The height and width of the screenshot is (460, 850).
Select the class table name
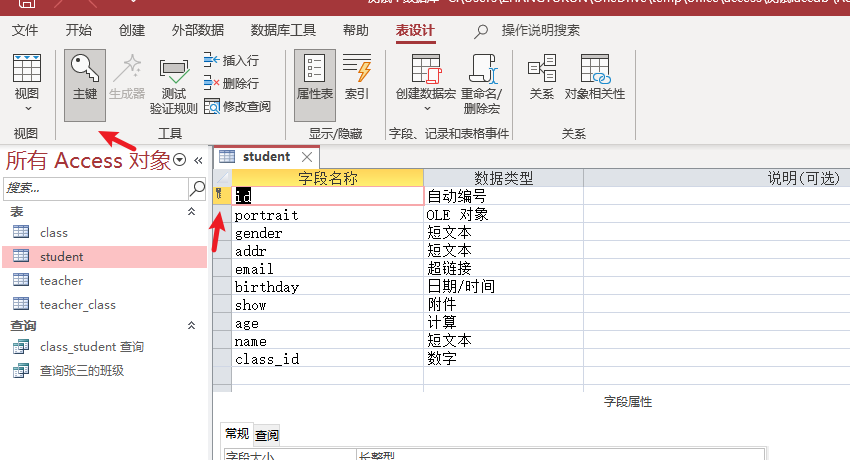coord(54,232)
